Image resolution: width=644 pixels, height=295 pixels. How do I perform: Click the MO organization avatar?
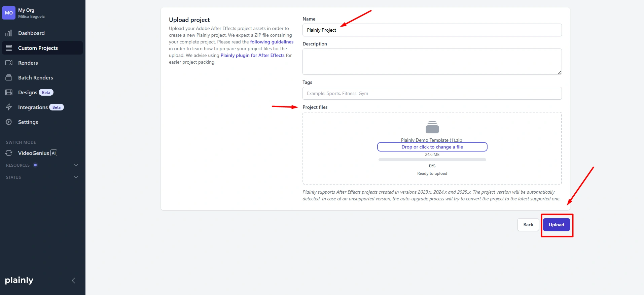pyautogui.click(x=9, y=13)
